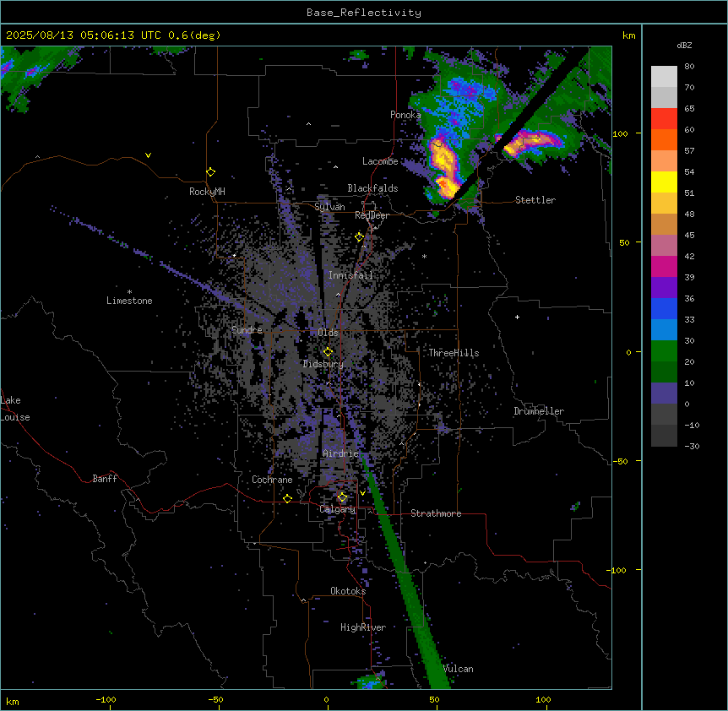Click the ThreeHills town label
The image size is (728, 711).
coord(454,353)
